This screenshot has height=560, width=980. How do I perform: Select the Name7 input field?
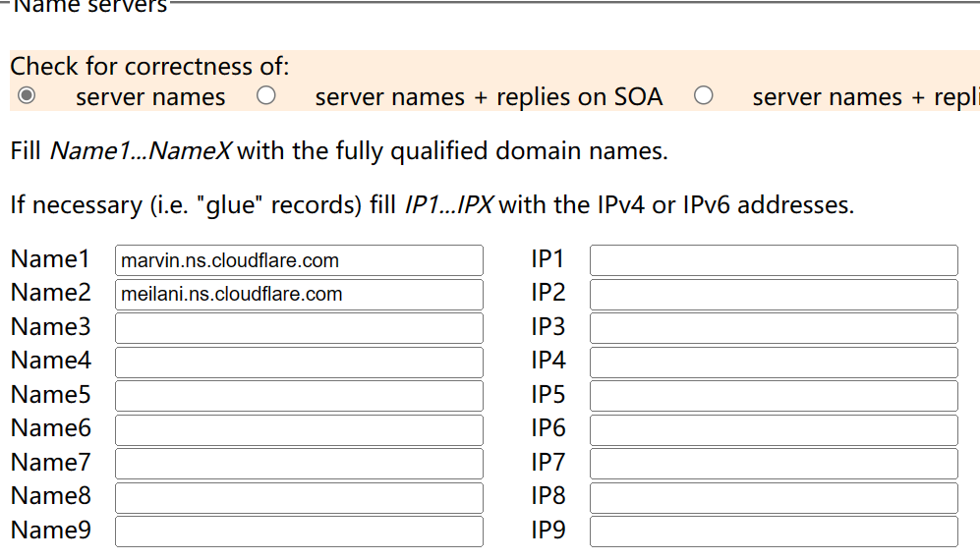pos(299,464)
